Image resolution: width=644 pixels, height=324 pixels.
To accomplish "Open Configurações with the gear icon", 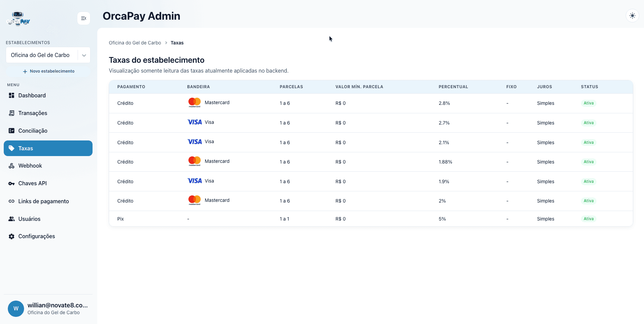I will [x=48, y=236].
